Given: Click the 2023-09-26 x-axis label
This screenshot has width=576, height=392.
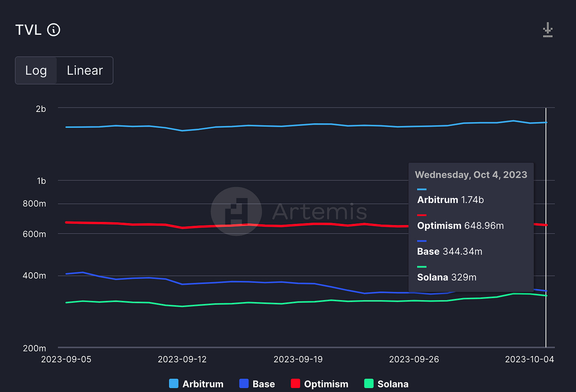Looking at the screenshot, I should click(x=414, y=359).
